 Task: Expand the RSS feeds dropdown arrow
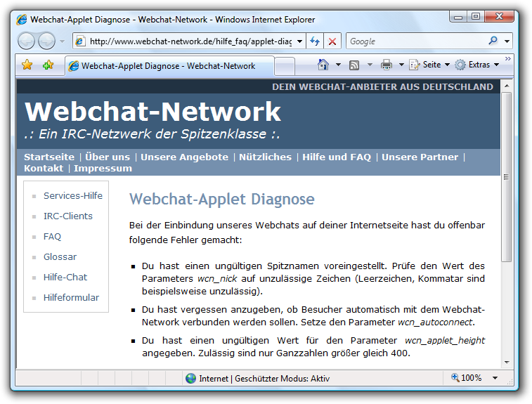370,65
